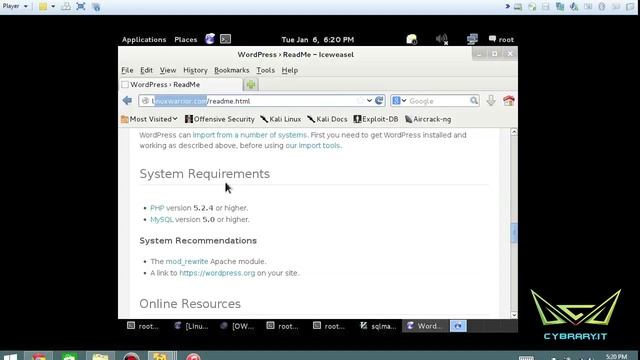Open the Tools menu
This screenshot has width=640, height=360.
[x=265, y=70]
